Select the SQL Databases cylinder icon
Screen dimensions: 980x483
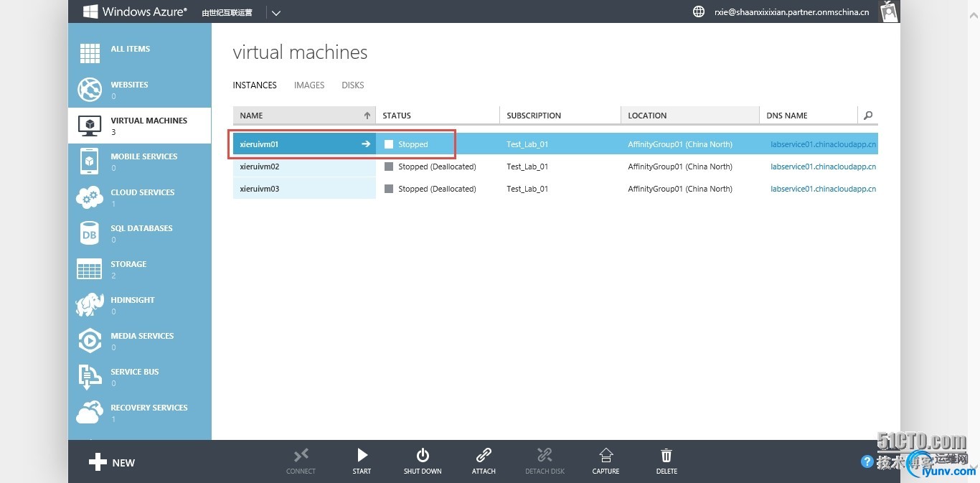click(90, 233)
